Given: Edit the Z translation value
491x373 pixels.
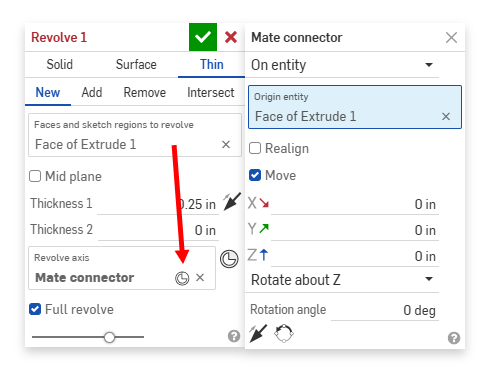Looking at the screenshot, I should [x=355, y=256].
